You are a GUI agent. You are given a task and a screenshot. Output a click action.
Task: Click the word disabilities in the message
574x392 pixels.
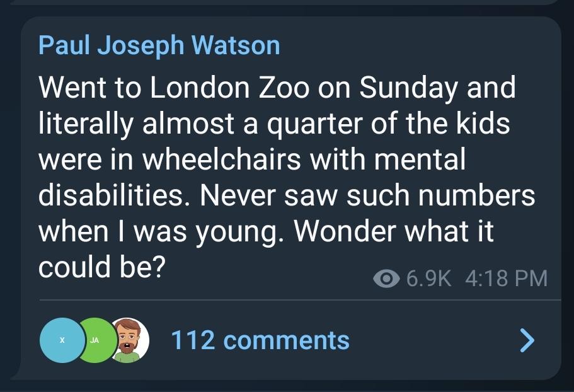(x=114, y=195)
